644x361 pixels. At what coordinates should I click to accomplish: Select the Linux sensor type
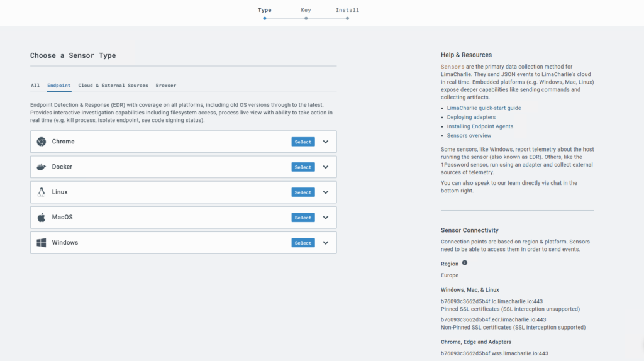click(303, 192)
